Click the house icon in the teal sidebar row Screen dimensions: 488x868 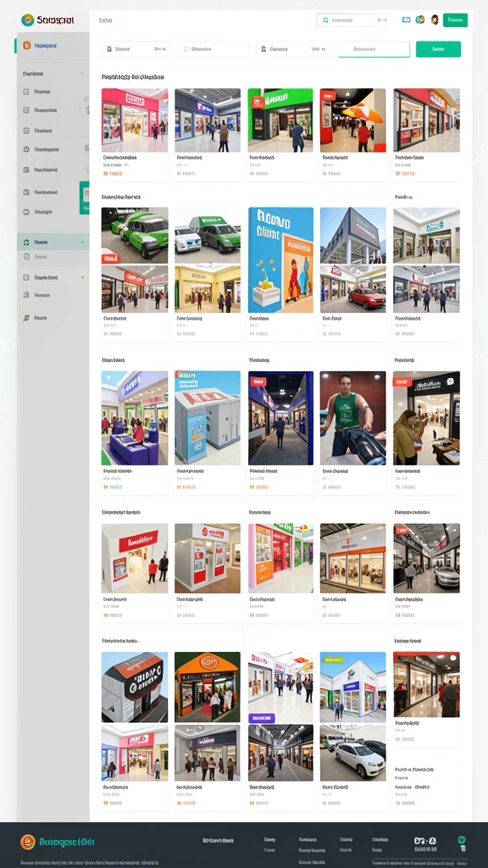[x=26, y=242]
